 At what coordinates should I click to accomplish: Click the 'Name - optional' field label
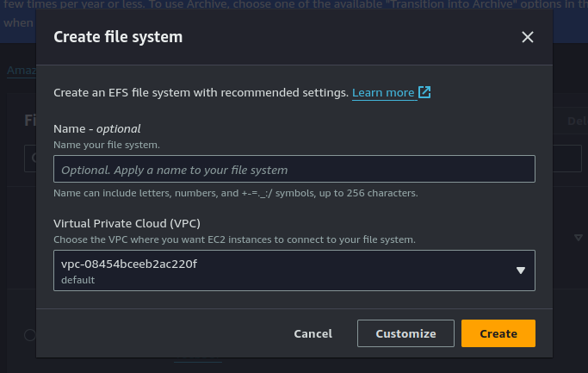point(96,129)
